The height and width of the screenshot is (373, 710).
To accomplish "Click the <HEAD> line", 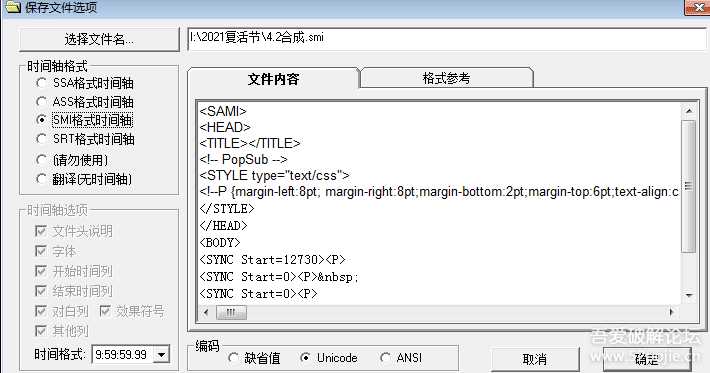I will [225, 127].
